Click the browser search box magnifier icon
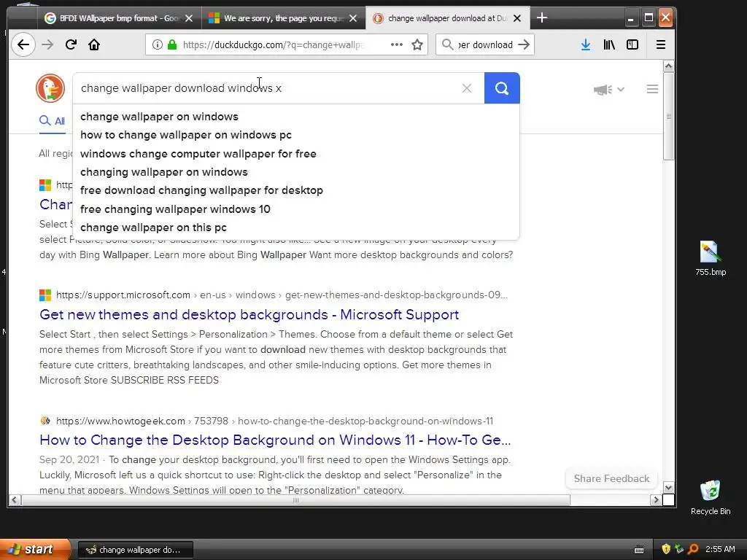747x560 pixels. pyautogui.click(x=447, y=44)
